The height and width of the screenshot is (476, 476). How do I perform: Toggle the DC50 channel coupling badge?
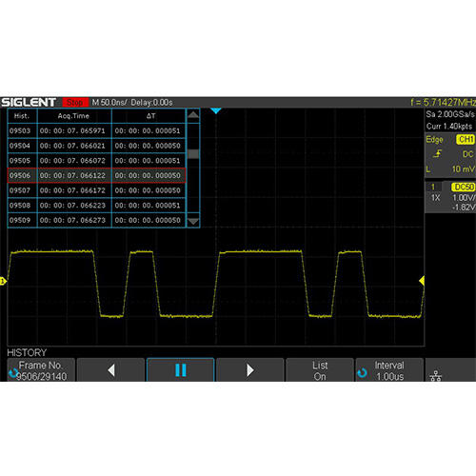click(x=464, y=187)
